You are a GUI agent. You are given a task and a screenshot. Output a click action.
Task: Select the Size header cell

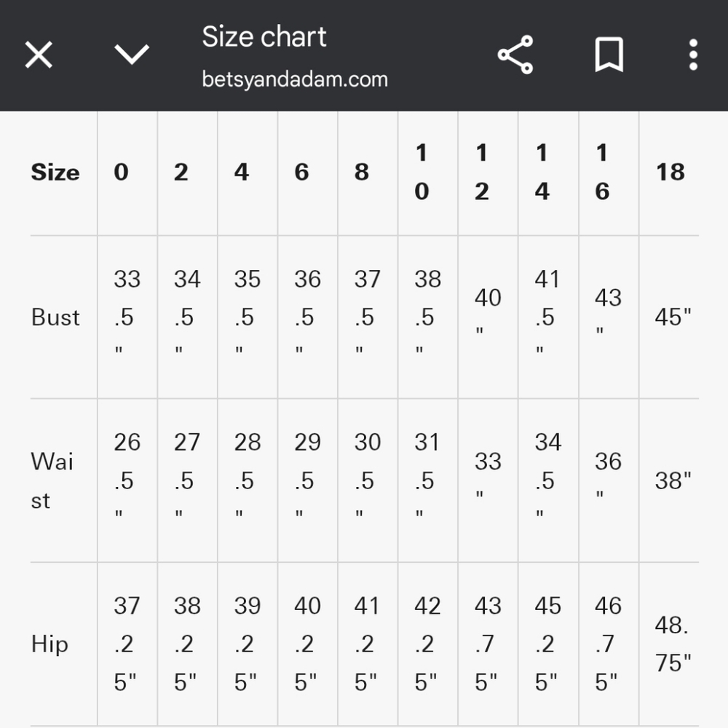[x=55, y=173]
